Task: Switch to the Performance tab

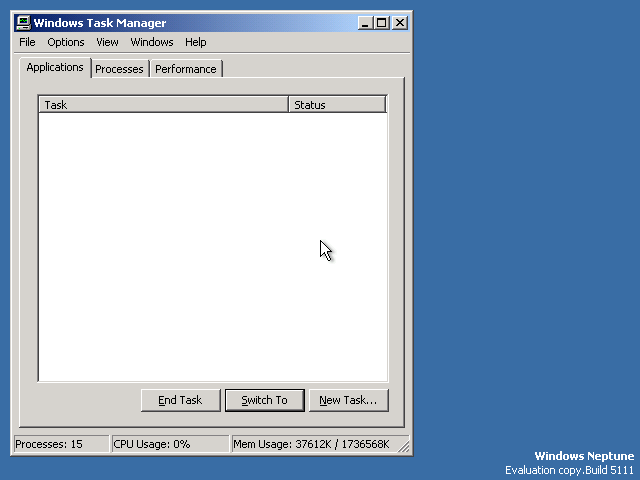Action: pyautogui.click(x=186, y=69)
